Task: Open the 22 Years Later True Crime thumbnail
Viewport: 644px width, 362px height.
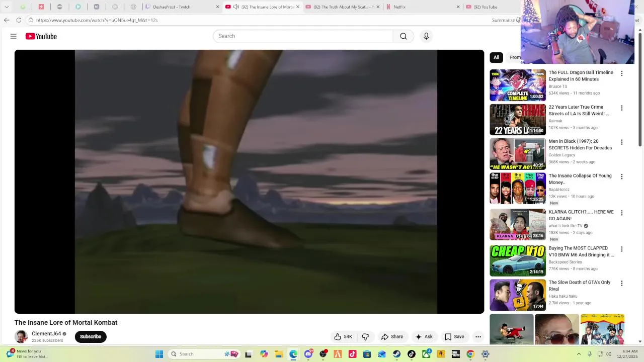Action: pos(518,120)
